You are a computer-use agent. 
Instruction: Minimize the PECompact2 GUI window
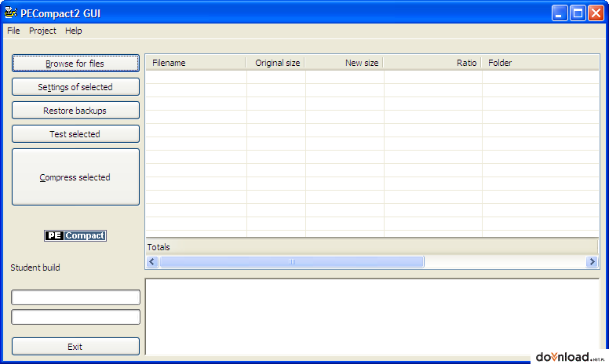pyautogui.click(x=560, y=13)
